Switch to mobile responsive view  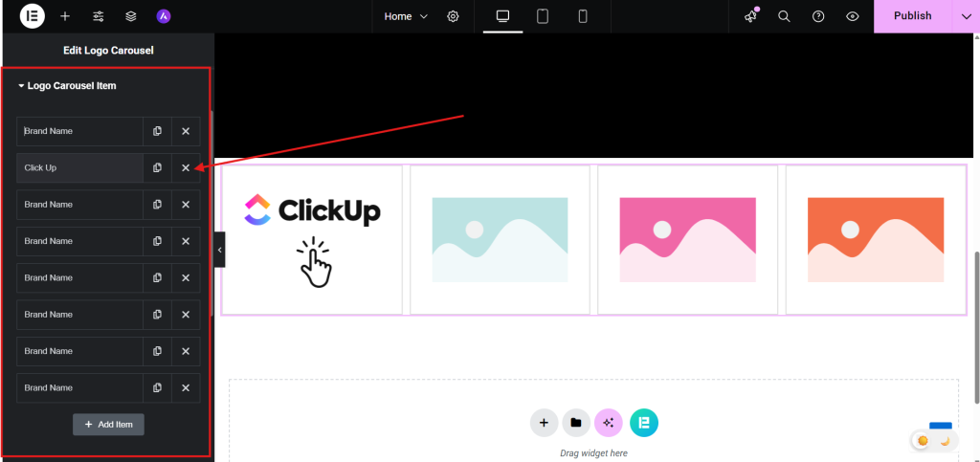582,16
